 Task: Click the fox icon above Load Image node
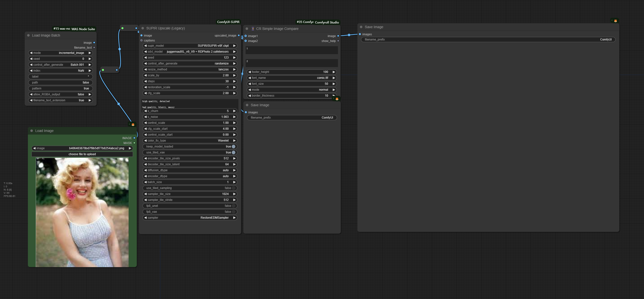point(133,124)
